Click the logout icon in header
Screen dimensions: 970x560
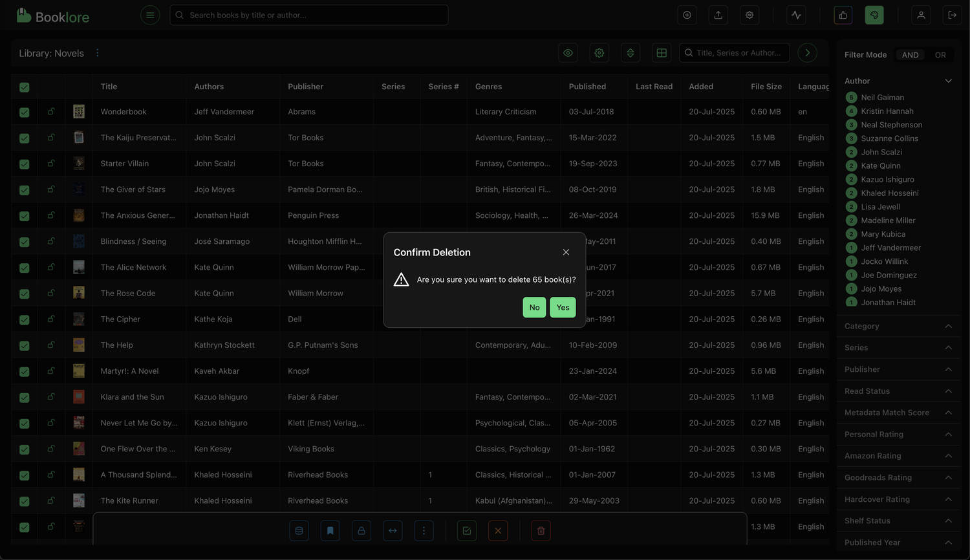point(952,15)
